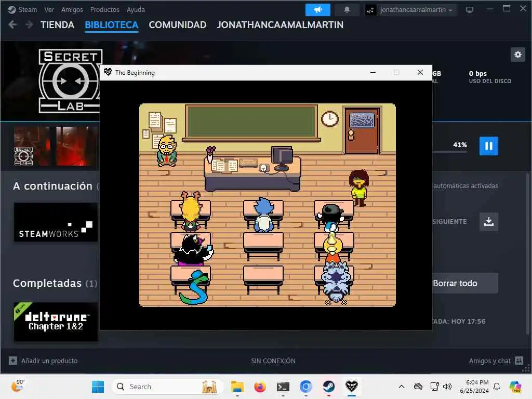
Task: Open Steam notifications bell
Action: pos(347,10)
